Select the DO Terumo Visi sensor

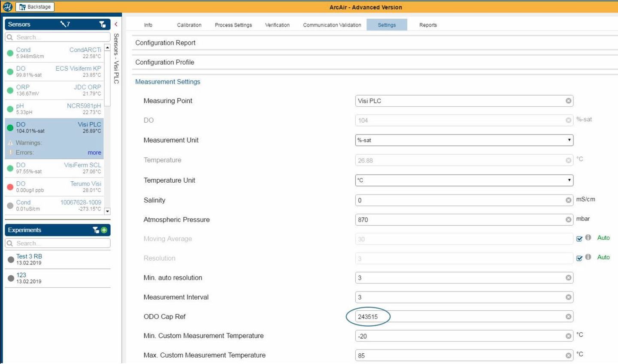(x=55, y=187)
